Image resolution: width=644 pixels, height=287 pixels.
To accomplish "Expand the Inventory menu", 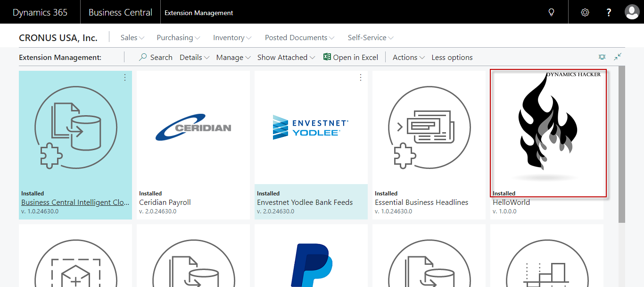I will point(232,37).
